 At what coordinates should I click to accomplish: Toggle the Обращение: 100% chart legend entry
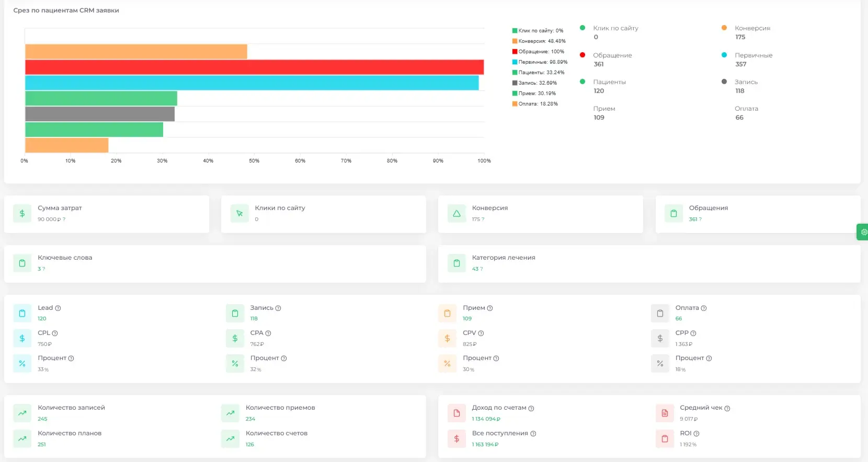coord(538,52)
